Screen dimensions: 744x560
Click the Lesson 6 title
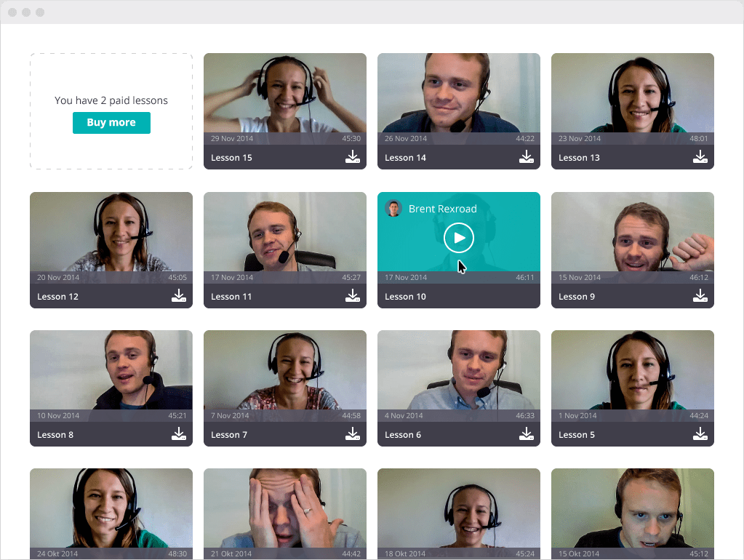click(x=403, y=435)
